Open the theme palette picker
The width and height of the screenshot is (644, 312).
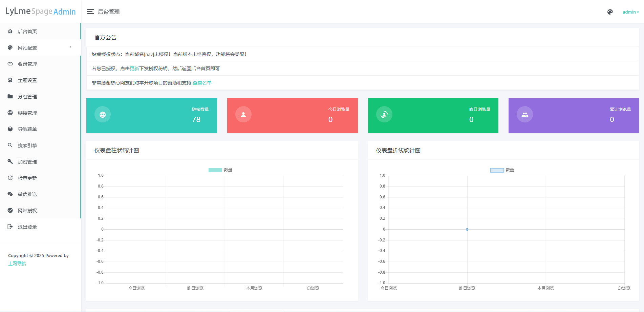point(610,12)
